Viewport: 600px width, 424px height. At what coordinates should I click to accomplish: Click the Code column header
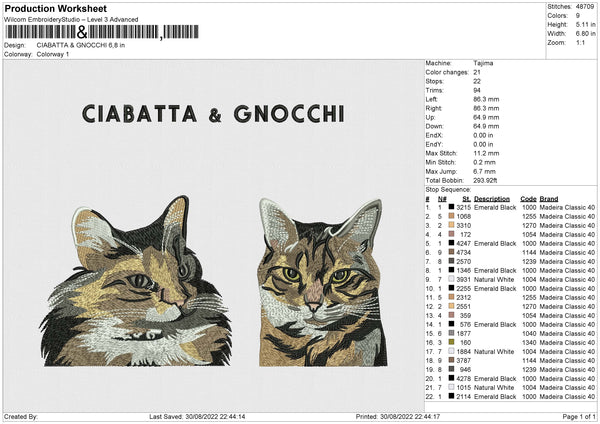[x=529, y=198]
